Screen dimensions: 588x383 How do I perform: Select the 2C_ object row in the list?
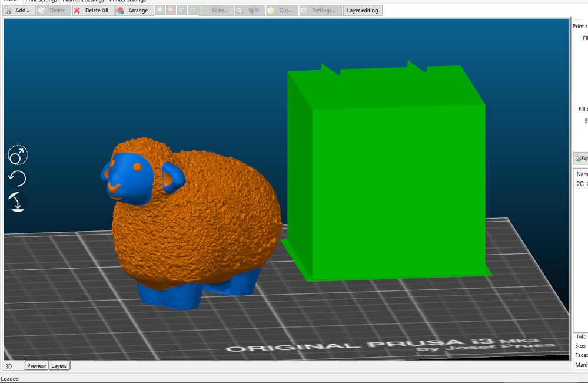coord(582,184)
